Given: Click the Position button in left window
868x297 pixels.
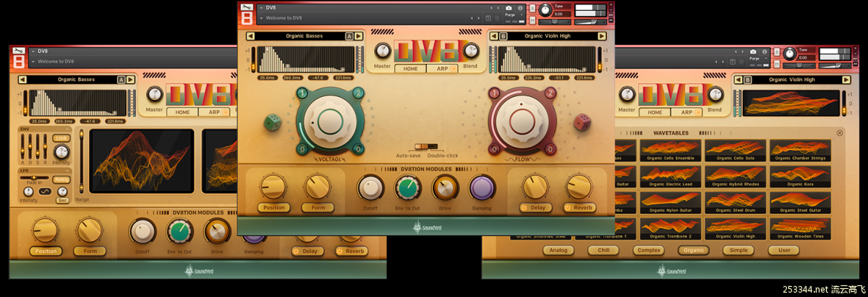Looking at the screenshot, I should click(x=45, y=251).
